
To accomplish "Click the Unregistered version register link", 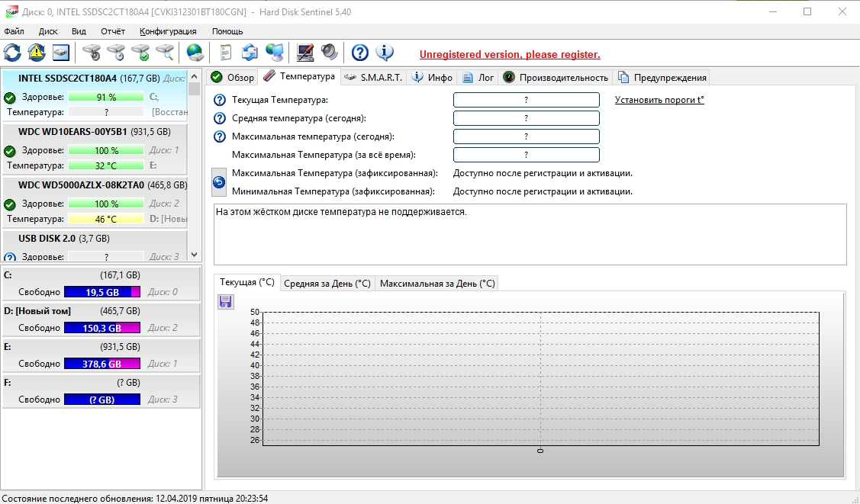I will tap(510, 54).
